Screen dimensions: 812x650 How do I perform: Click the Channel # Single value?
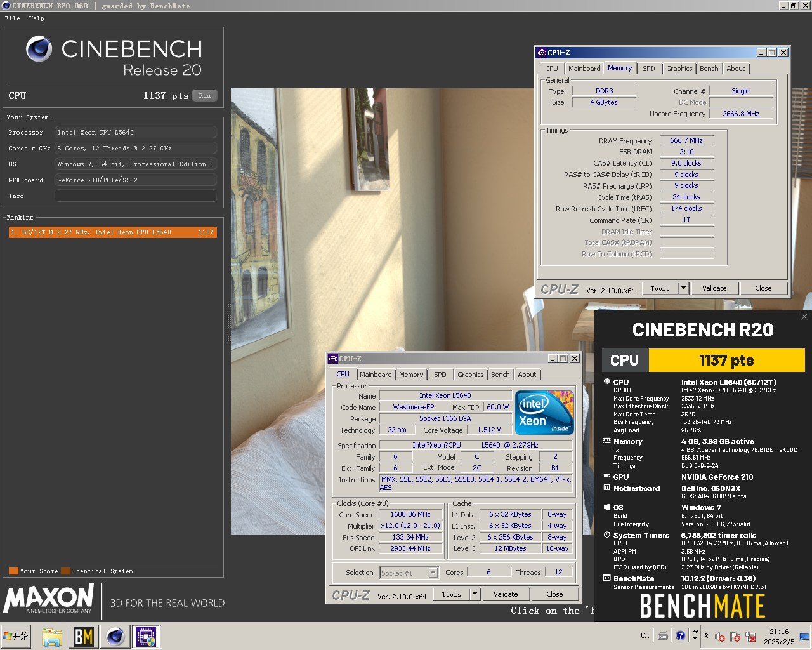(740, 91)
